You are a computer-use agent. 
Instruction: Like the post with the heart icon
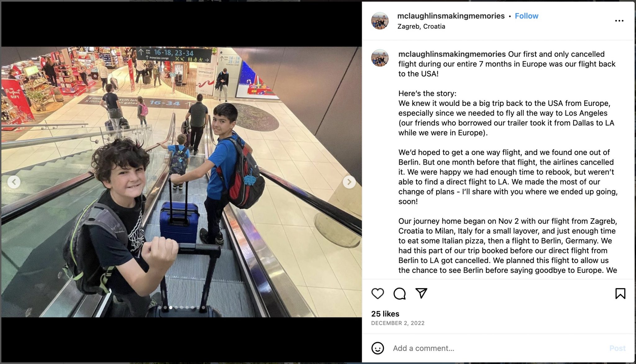coord(378,293)
